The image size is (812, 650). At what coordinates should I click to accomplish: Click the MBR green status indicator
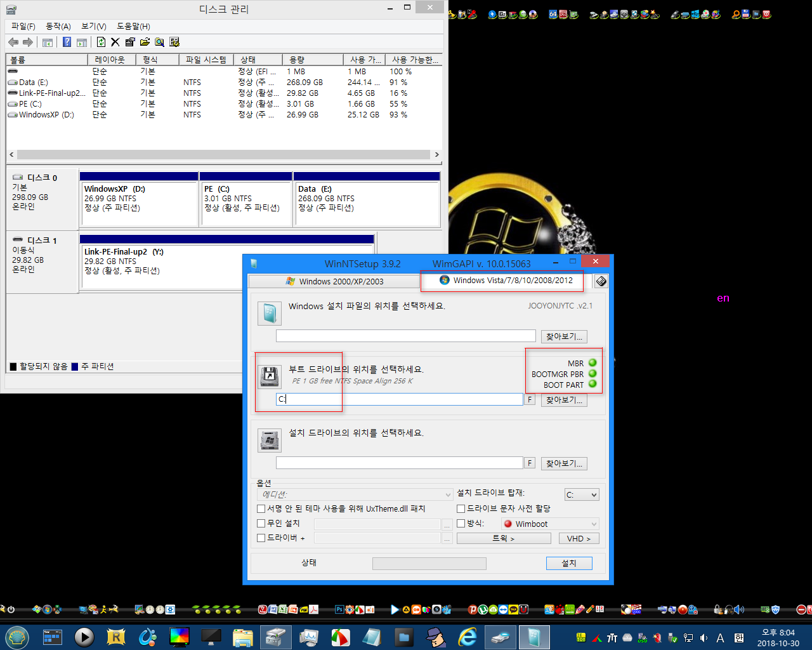tap(593, 363)
